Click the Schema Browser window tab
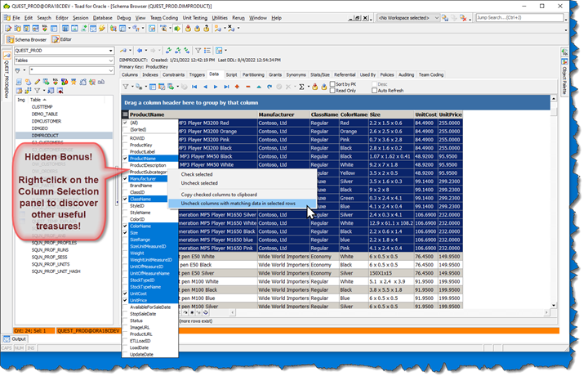 tap(27, 39)
